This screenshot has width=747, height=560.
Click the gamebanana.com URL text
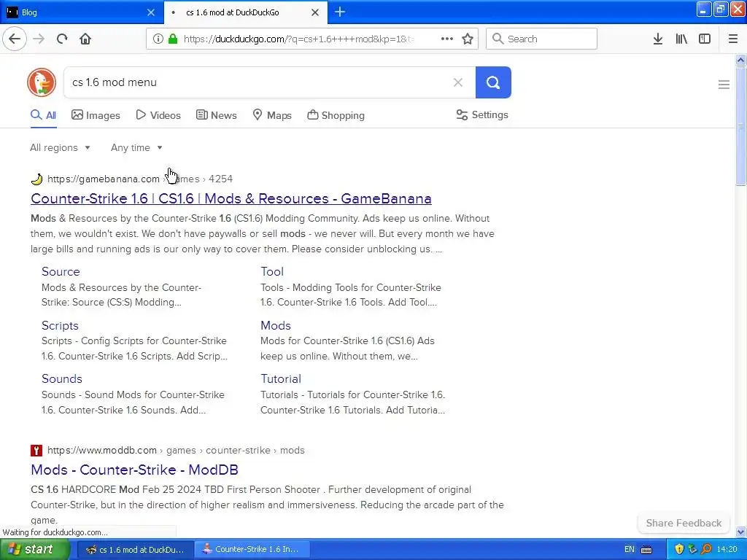click(104, 179)
